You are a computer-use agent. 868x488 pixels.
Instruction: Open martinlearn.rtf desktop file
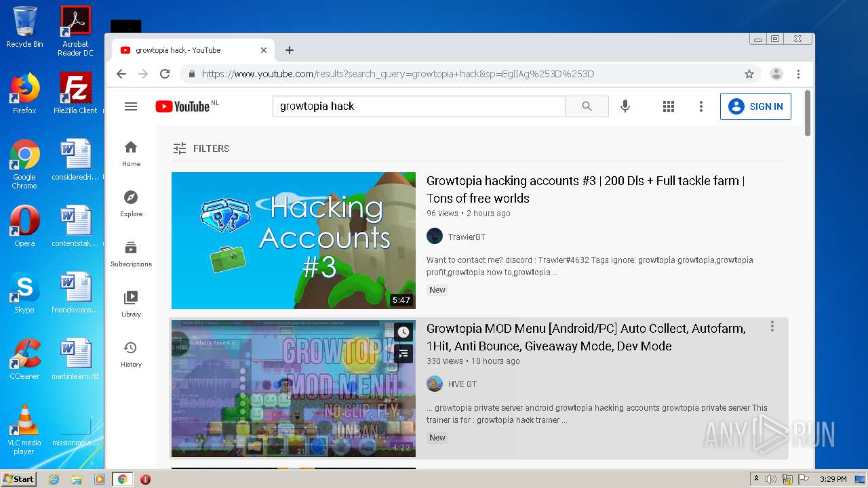tap(75, 359)
